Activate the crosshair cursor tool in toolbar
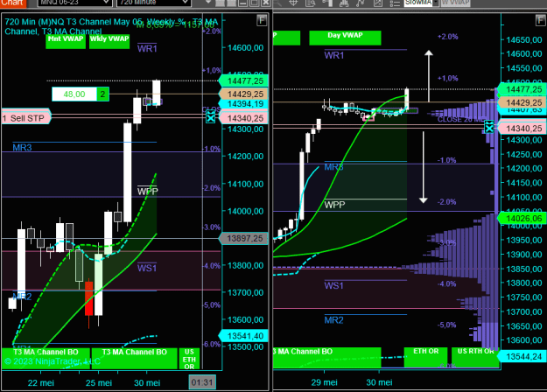This screenshot has width=547, height=392. (293, 3)
